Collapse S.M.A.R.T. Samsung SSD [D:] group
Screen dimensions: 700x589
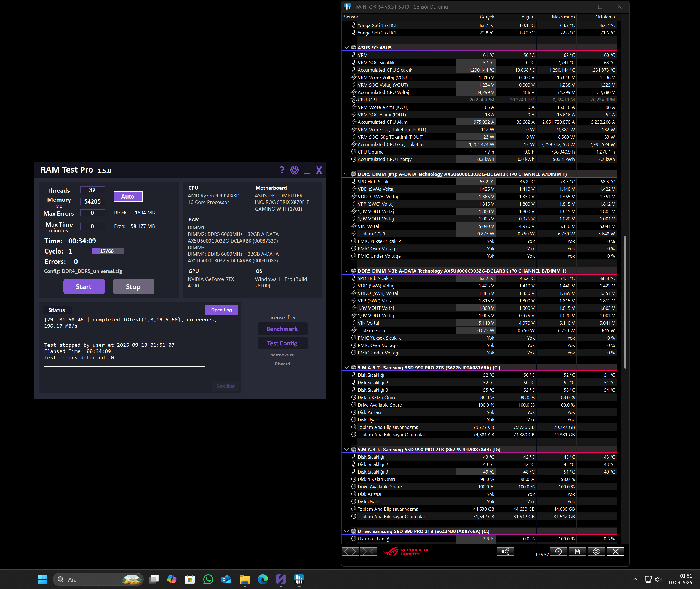coord(346,450)
